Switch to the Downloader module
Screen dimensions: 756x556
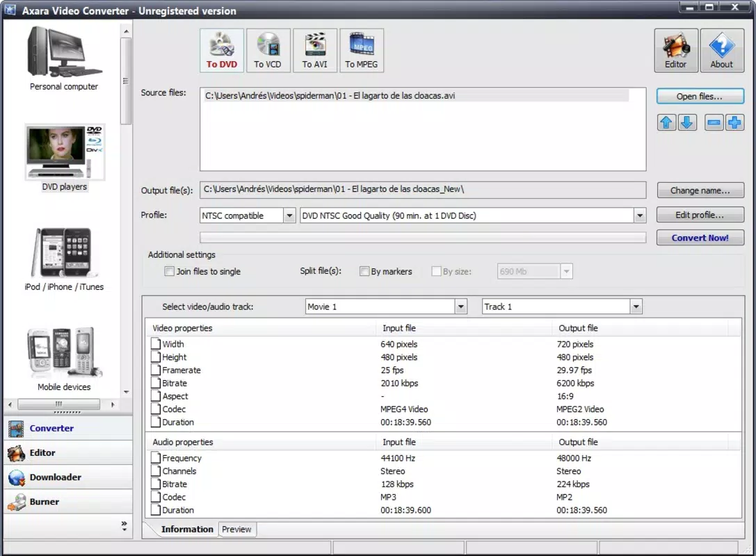click(x=68, y=477)
